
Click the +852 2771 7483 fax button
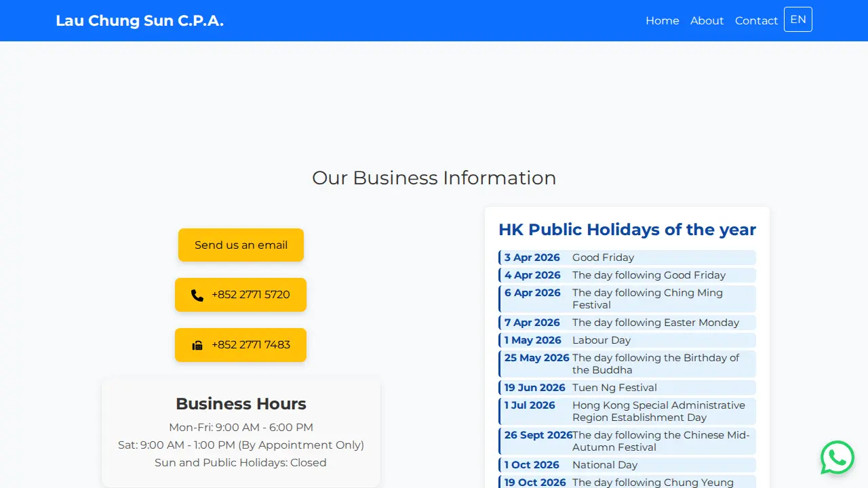click(241, 345)
